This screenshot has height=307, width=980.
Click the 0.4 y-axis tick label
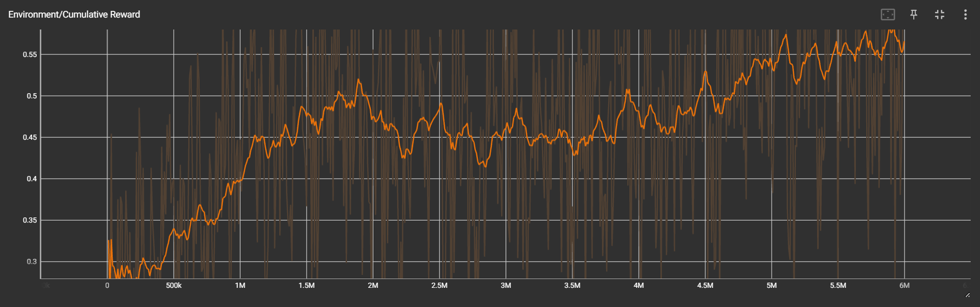click(32, 179)
